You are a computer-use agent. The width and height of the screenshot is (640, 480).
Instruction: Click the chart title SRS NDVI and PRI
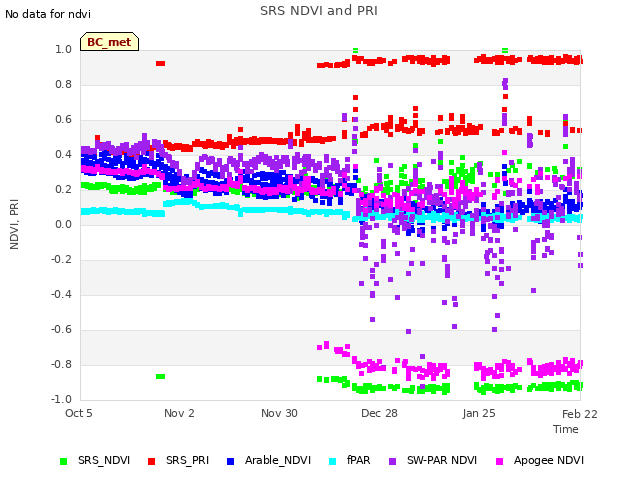pyautogui.click(x=319, y=11)
